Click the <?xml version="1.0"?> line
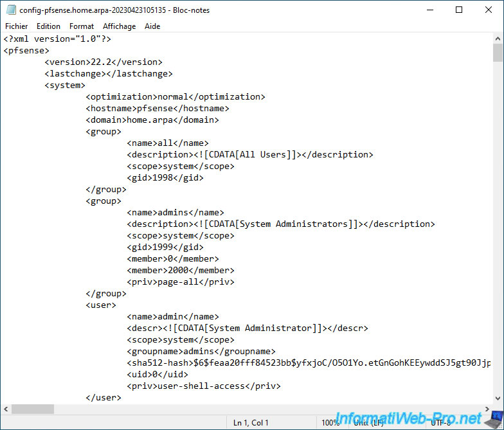Image resolution: width=504 pixels, height=430 pixels. point(57,39)
